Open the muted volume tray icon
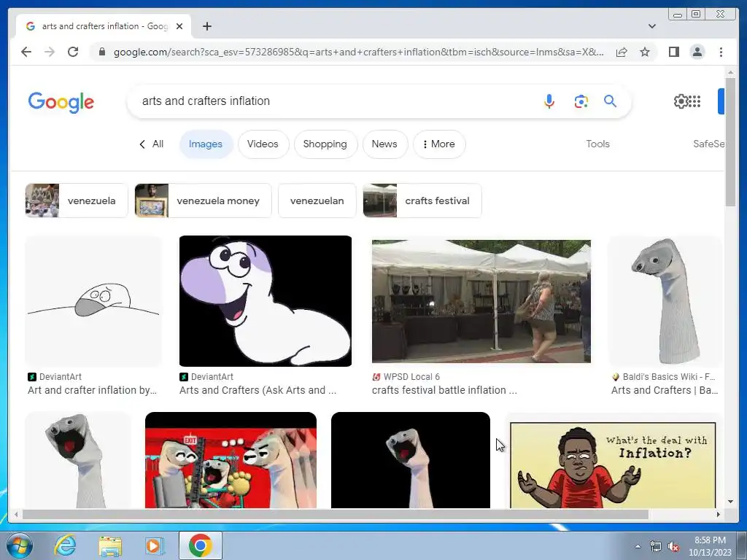This screenshot has height=560, width=747. coord(673,547)
